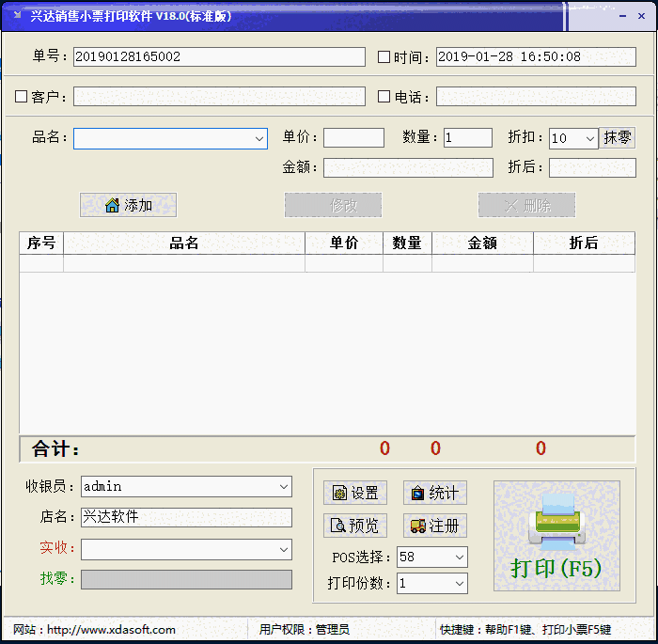The image size is (658, 644).
Task: Open settings with the 设置 button
Action: 355,493
